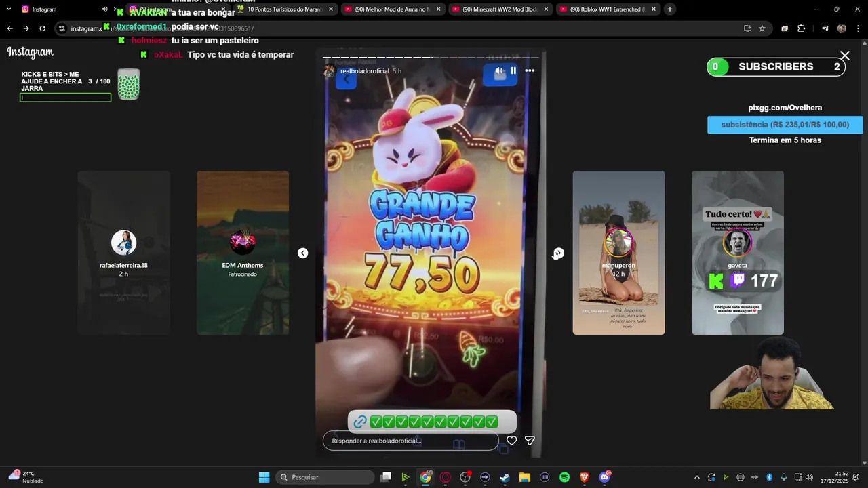Image resolution: width=868 pixels, height=488 pixels.
Task: Switch to Minecraft WW2 Mod tab
Action: pos(500,9)
